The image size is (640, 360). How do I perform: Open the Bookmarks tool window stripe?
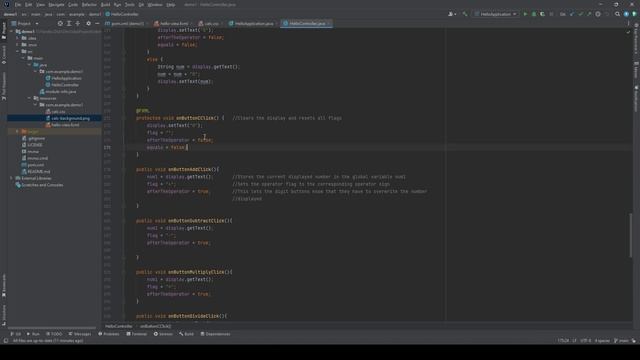pos(4,285)
